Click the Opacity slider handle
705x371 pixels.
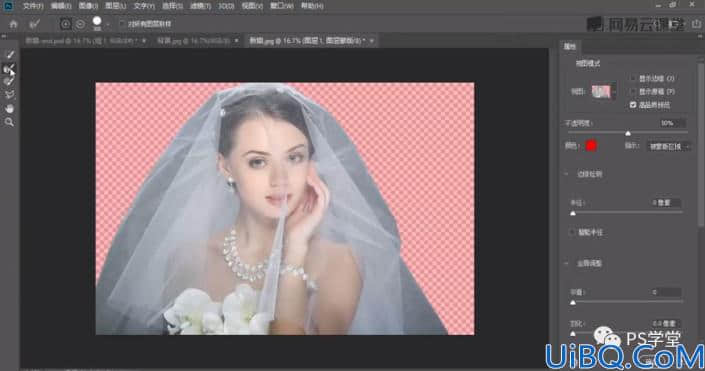point(628,134)
